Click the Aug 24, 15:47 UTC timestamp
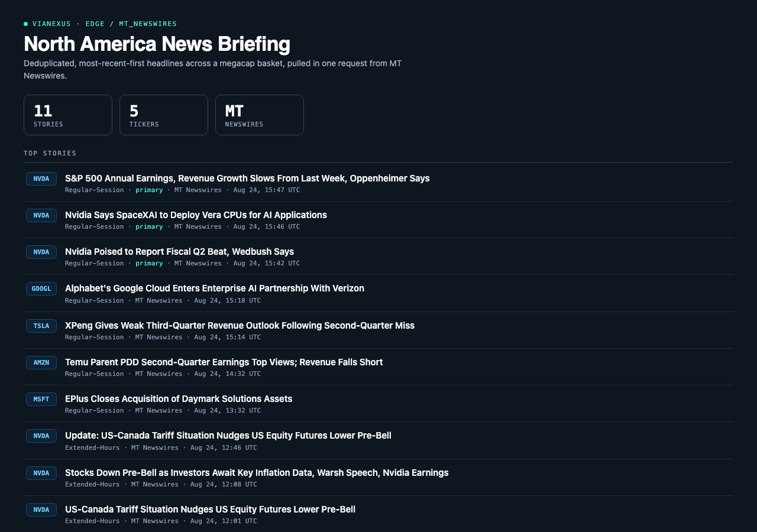The image size is (757, 532). coord(267,190)
